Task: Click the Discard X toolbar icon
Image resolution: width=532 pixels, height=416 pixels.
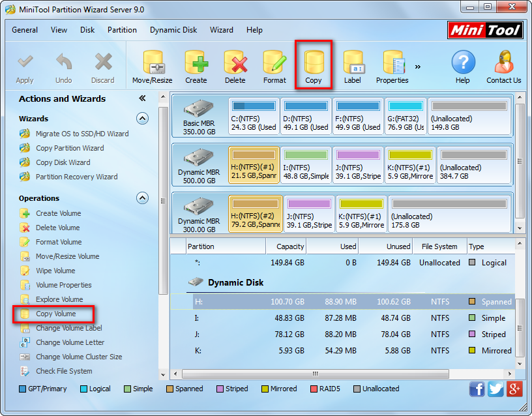Action: click(x=103, y=62)
